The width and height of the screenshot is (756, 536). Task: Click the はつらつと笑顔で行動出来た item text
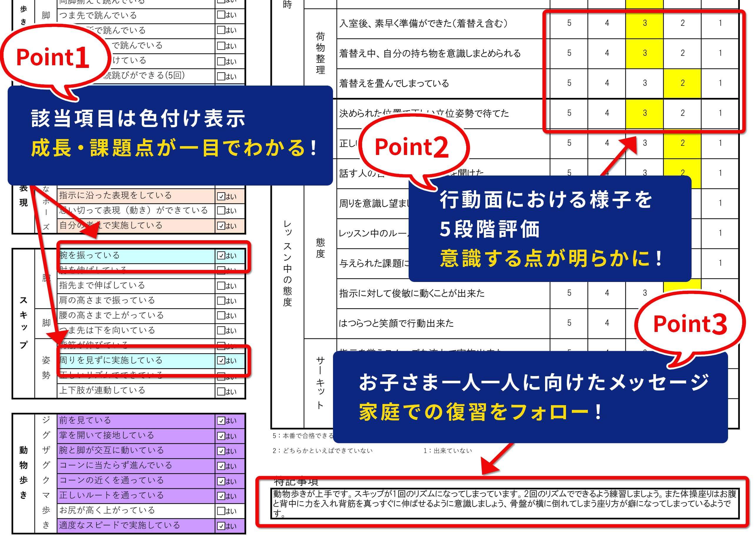click(x=396, y=323)
